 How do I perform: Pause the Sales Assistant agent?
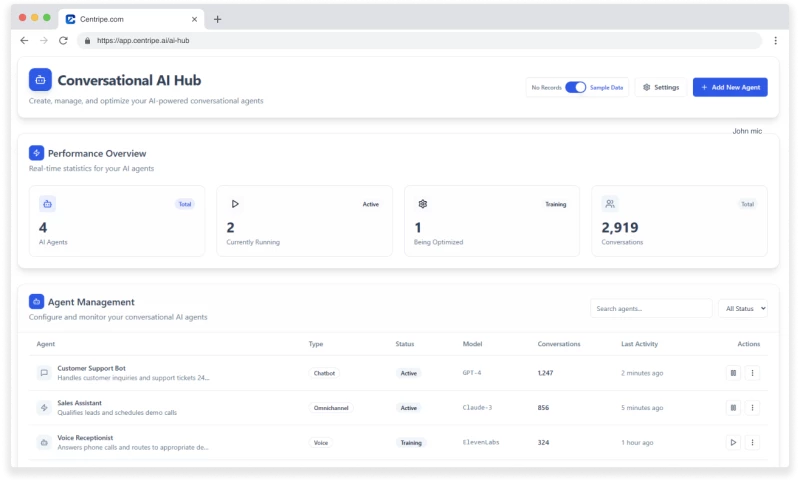point(733,408)
